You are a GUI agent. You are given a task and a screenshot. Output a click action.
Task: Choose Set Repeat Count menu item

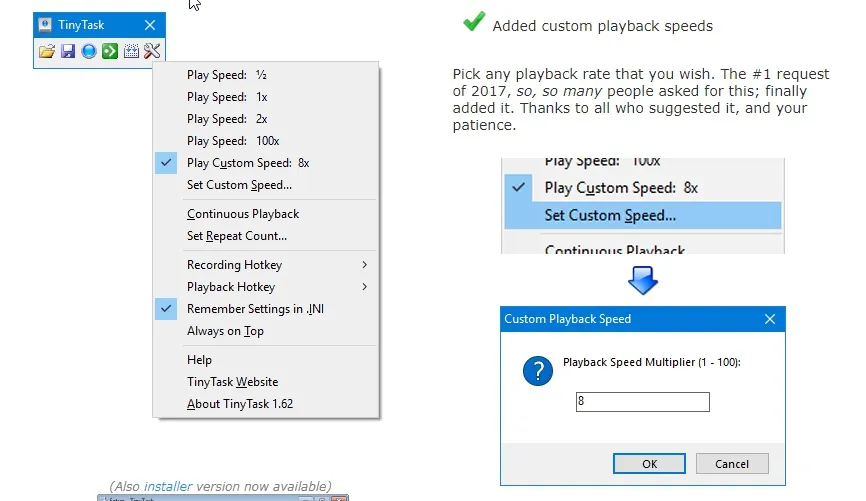tap(236, 236)
